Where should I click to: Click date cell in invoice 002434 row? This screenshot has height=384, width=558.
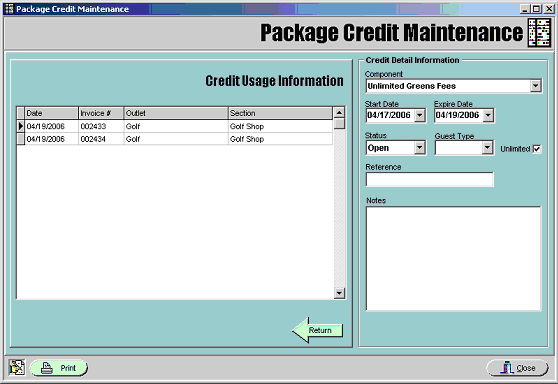click(x=51, y=139)
